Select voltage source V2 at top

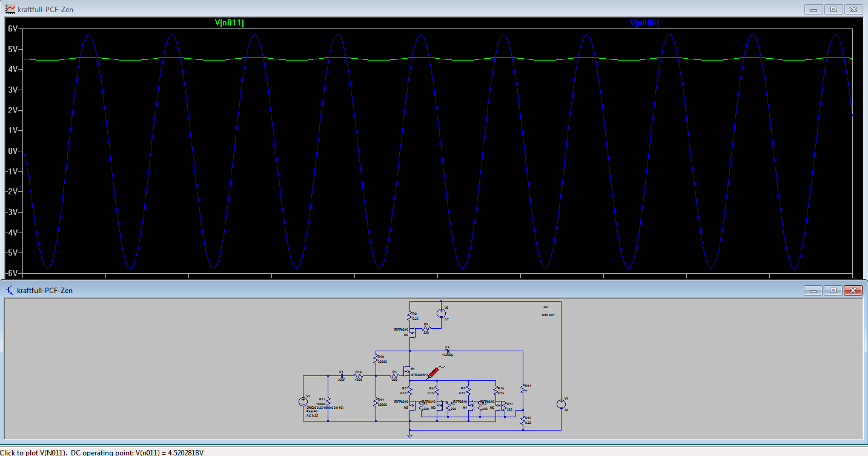[441, 313]
